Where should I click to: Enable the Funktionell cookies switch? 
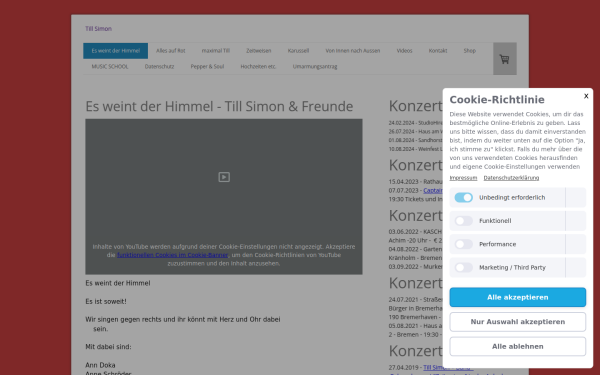pos(463,221)
